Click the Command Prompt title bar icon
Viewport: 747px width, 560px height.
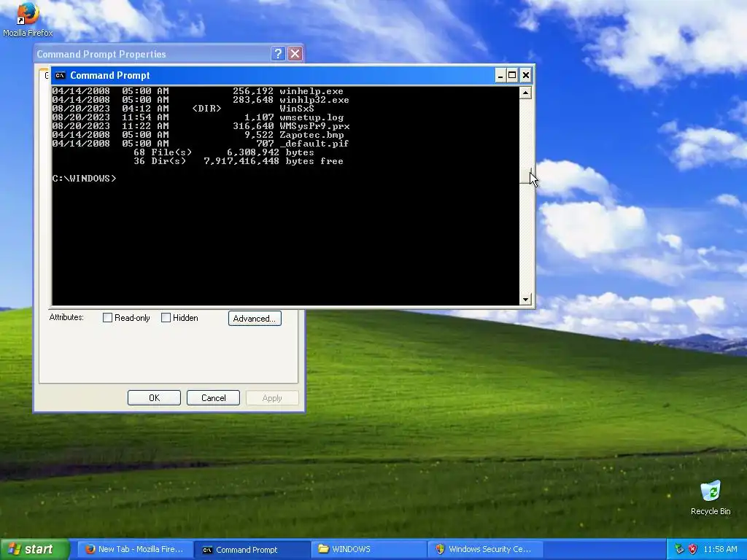tap(60, 75)
